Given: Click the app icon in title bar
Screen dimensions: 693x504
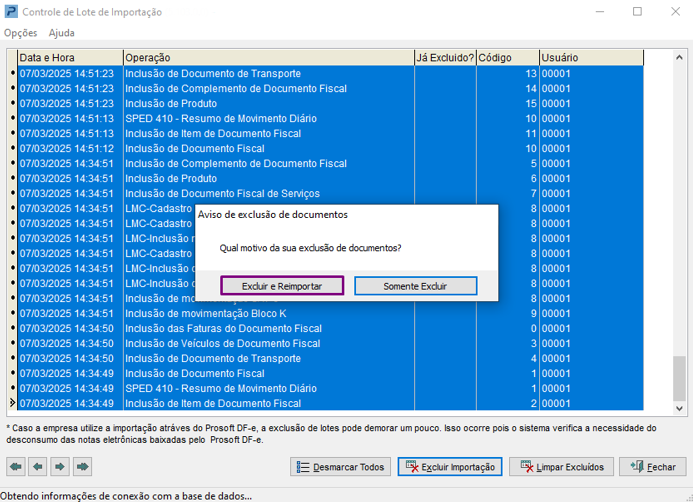Looking at the screenshot, I should 11,11.
